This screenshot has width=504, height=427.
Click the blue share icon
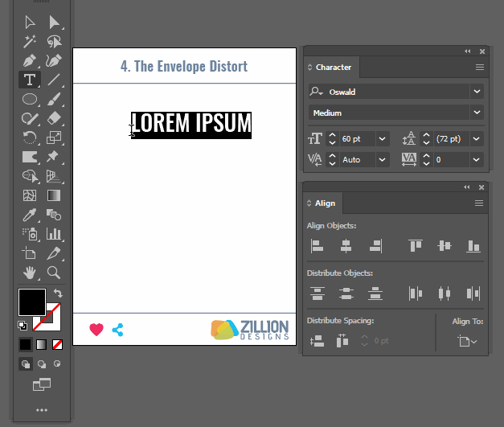(x=118, y=330)
